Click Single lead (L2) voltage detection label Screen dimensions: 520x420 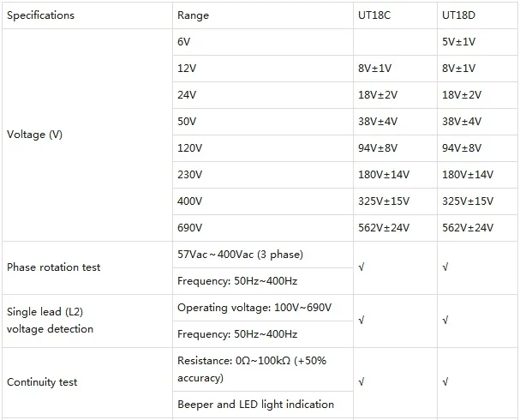coord(51,321)
